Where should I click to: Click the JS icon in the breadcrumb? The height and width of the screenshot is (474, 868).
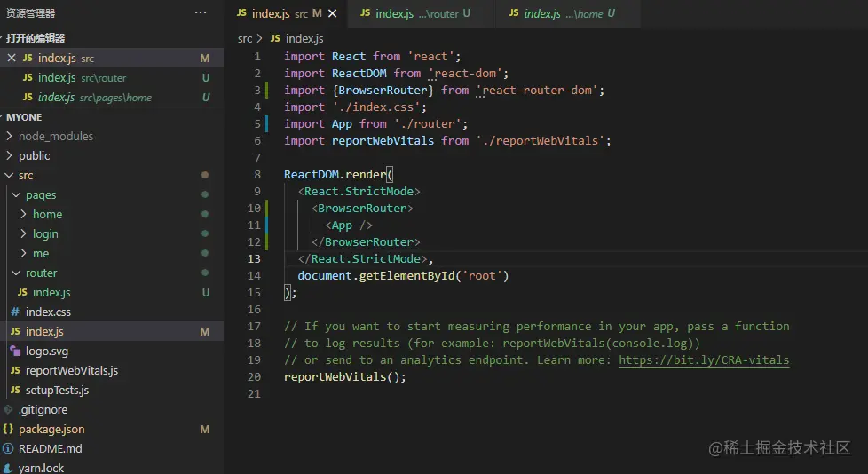coord(275,37)
